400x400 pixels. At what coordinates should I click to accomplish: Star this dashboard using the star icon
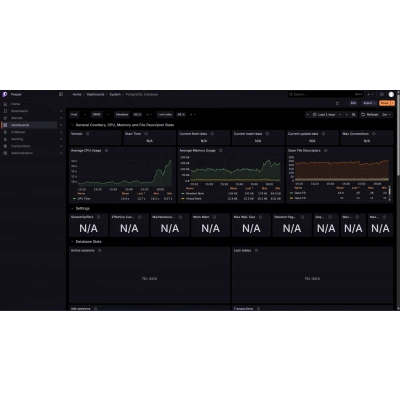(x=337, y=103)
